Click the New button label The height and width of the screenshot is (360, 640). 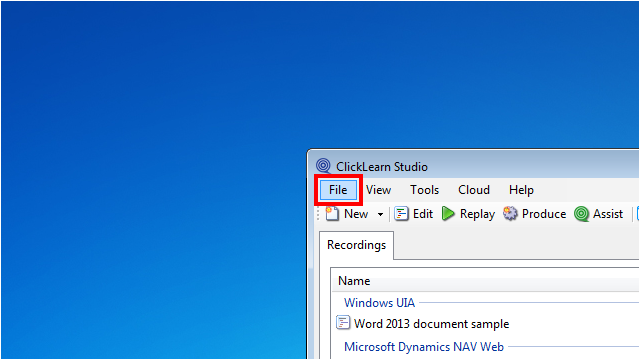click(356, 214)
